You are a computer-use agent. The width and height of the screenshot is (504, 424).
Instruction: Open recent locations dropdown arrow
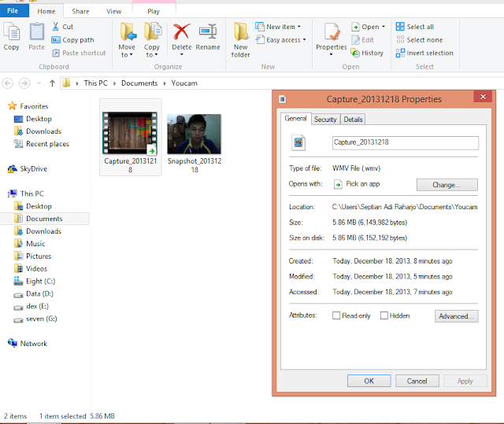click(x=39, y=83)
